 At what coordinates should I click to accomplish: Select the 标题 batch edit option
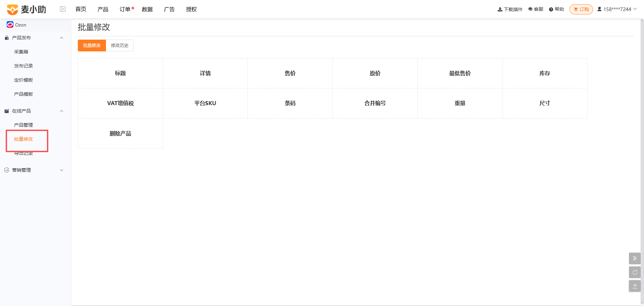(x=120, y=73)
